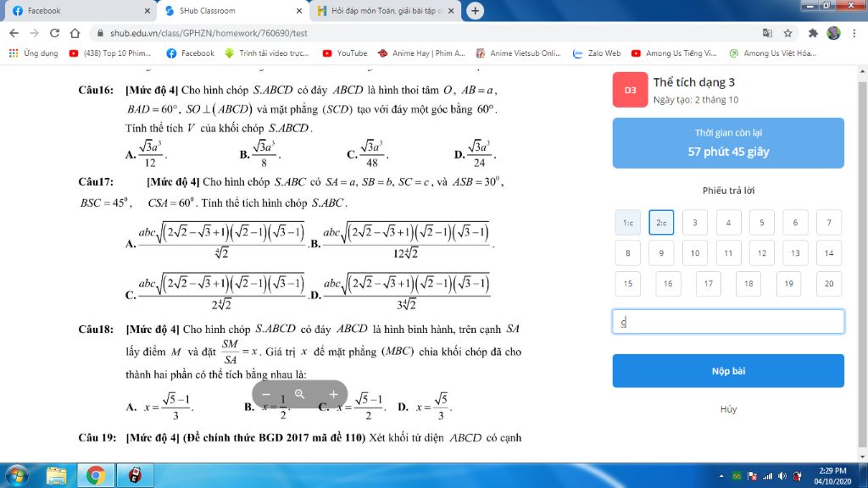Go back with the browser back arrow
This screenshot has height=488, width=868.
coord(14,33)
